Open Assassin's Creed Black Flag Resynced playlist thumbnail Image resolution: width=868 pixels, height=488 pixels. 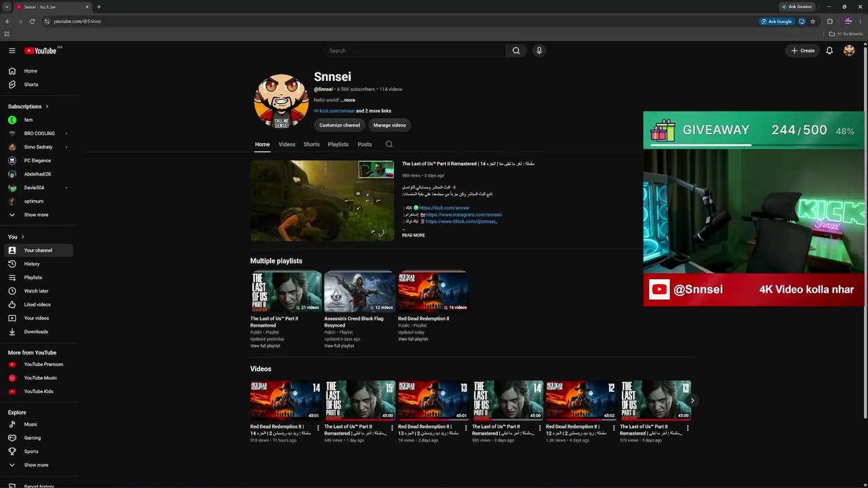[359, 292]
